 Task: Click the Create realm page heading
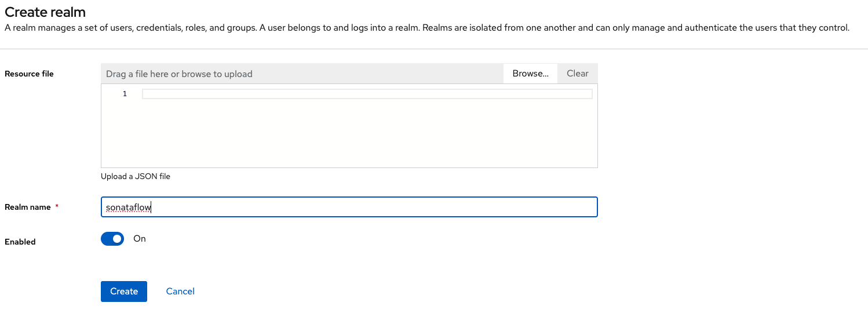coord(45,12)
